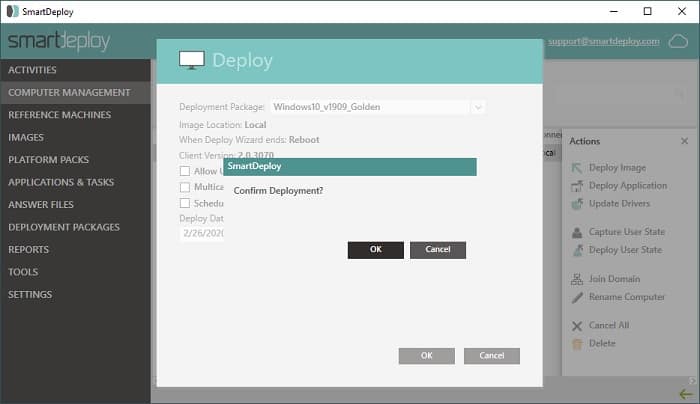This screenshot has width=700, height=404.
Task: Click the Join Domain icon
Action: [x=577, y=279]
